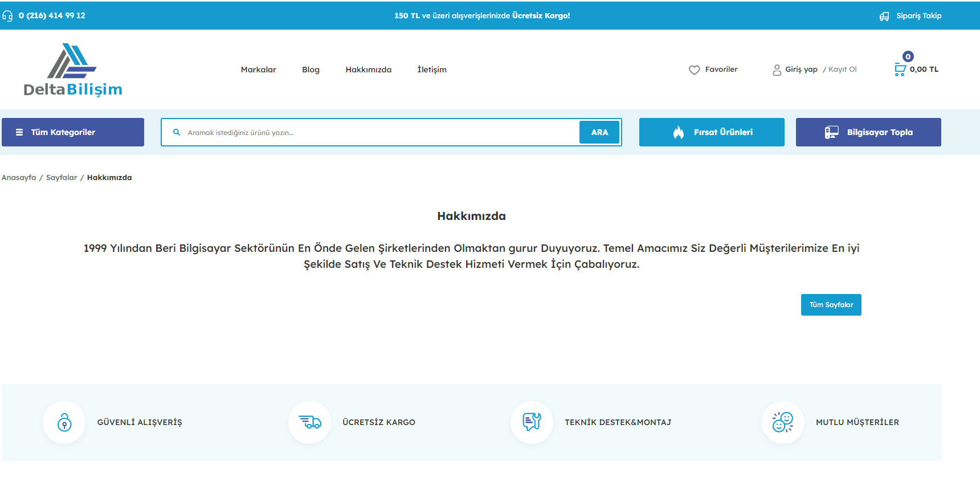Click the Kayıt Ol link
Viewport: 980px width, 486px height.
[x=842, y=70]
